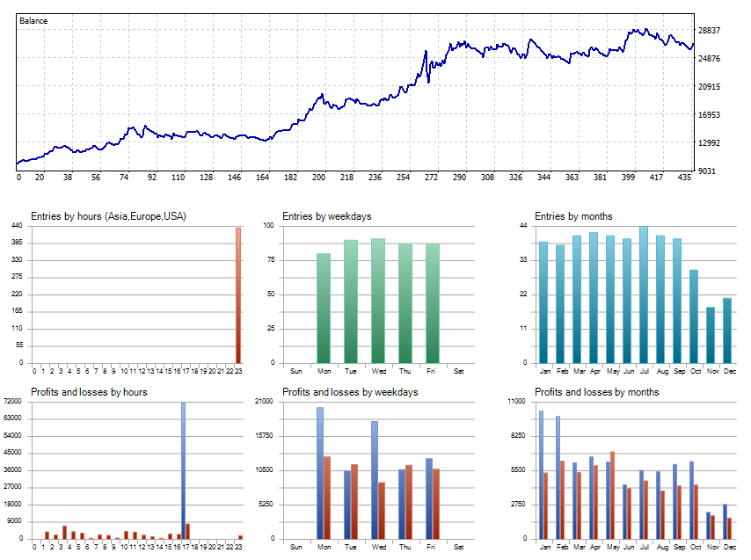
Task: Select the 20915 balance axis value
Action: [709, 87]
